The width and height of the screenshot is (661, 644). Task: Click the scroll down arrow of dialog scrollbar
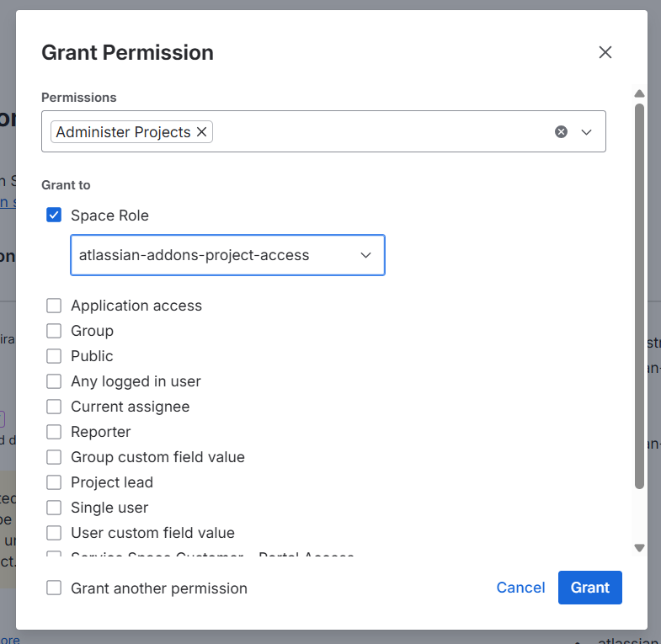point(639,547)
